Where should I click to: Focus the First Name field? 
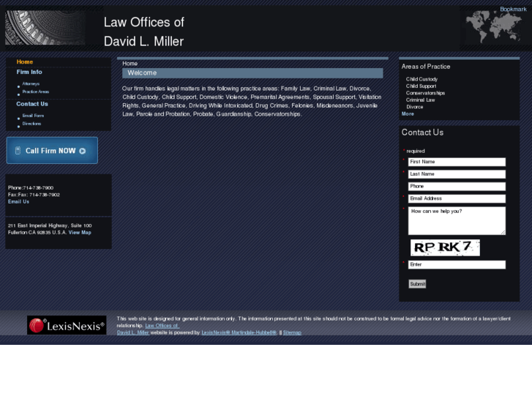(x=457, y=162)
